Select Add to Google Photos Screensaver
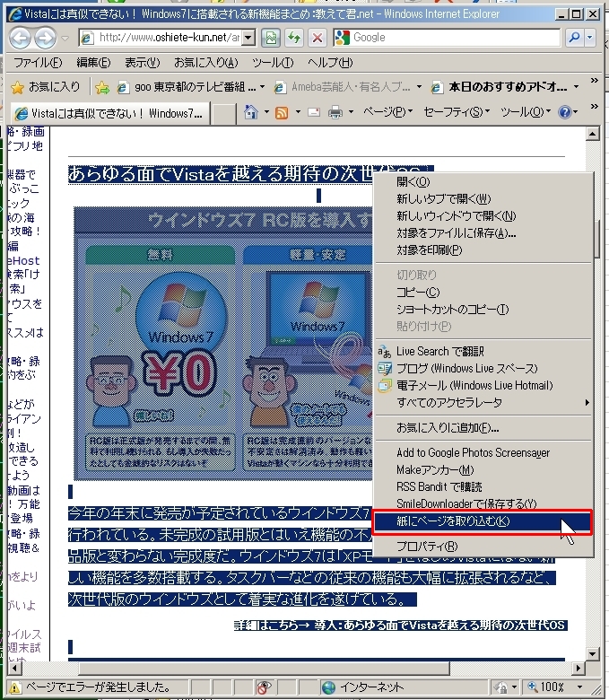Viewport: 609px width, 700px height. pyautogui.click(x=483, y=453)
